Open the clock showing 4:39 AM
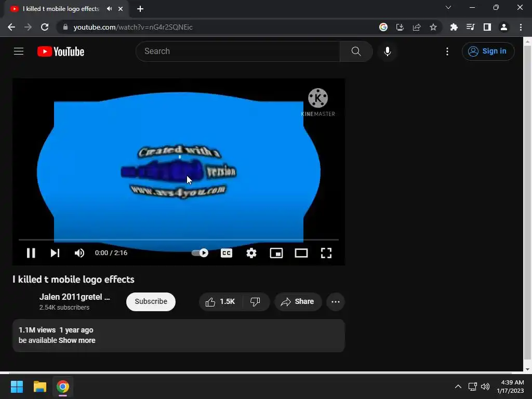The width and height of the screenshot is (532, 399). tap(510, 387)
